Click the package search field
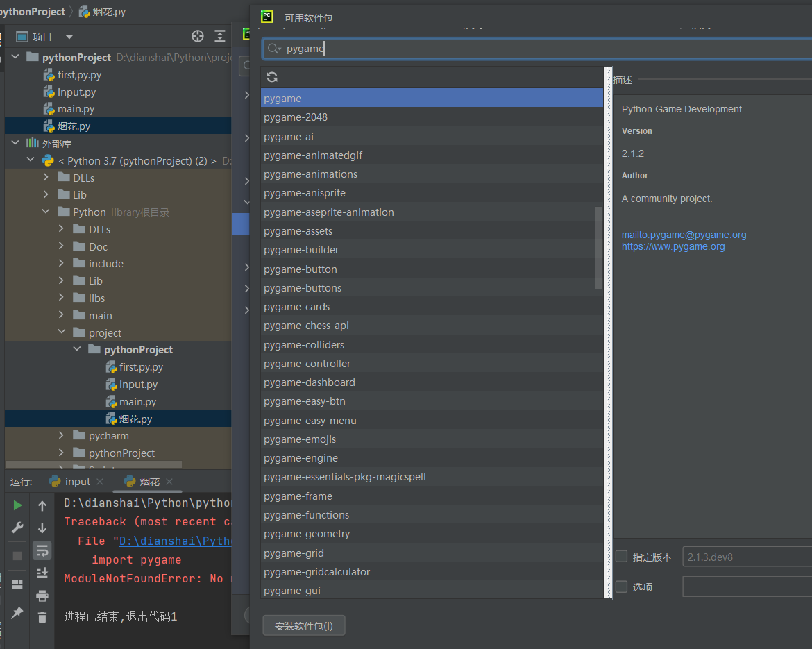This screenshot has width=812, height=649. point(536,49)
